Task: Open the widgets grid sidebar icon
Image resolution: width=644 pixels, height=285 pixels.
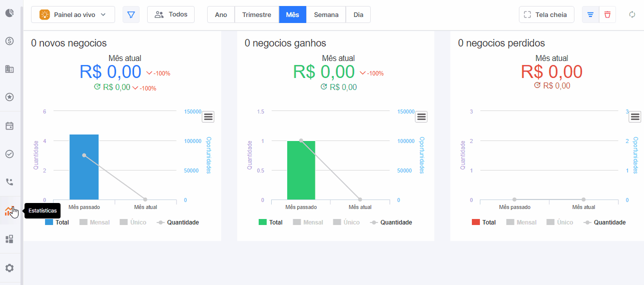Action: [9, 239]
